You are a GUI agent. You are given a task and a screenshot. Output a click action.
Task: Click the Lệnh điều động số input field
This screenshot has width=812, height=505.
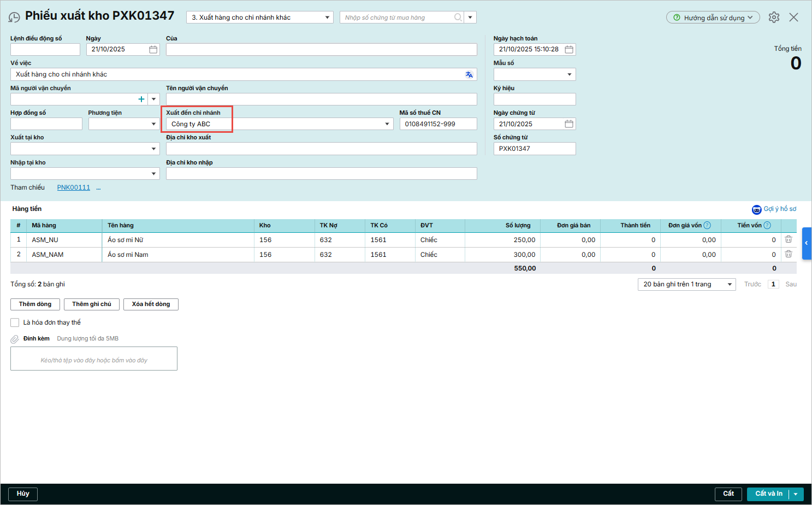pyautogui.click(x=45, y=50)
